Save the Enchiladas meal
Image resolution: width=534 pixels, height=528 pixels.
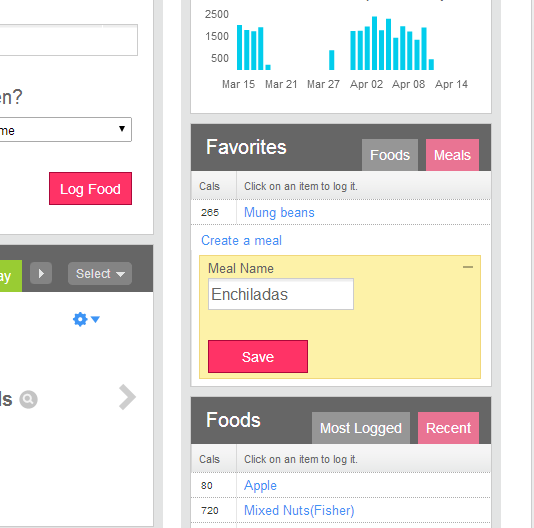[x=258, y=356]
